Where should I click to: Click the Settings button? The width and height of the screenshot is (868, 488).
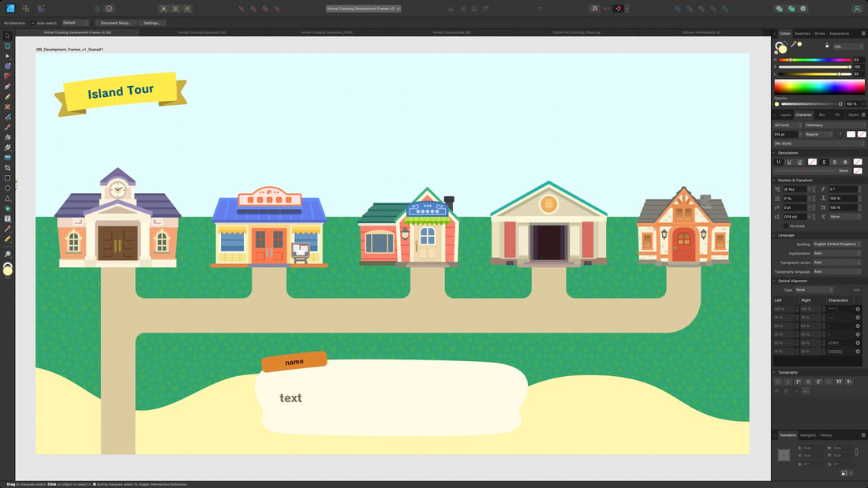pos(152,23)
